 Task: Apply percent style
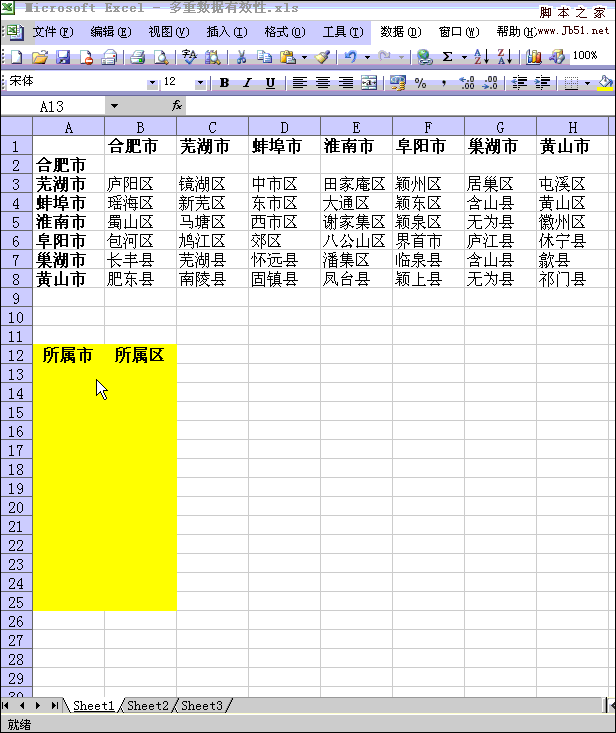click(x=420, y=83)
